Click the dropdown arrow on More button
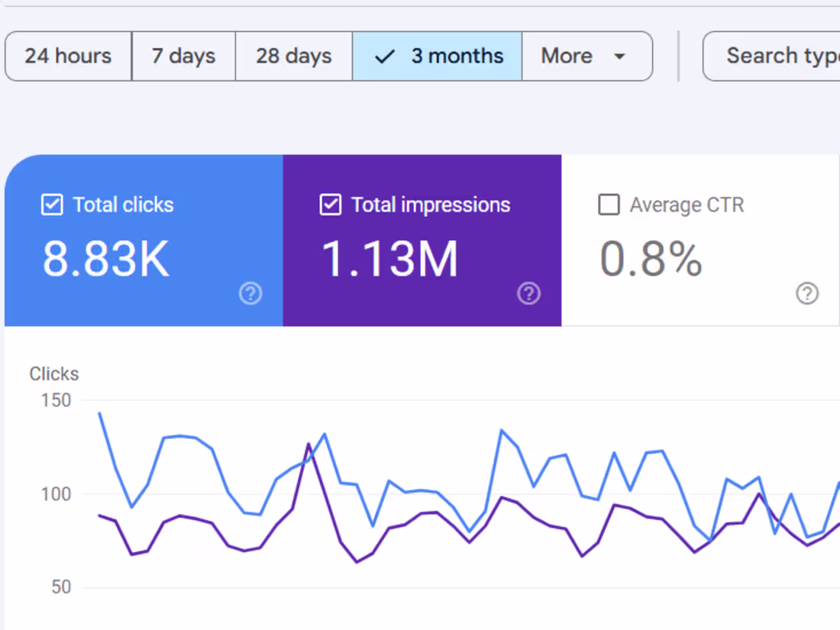This screenshot has height=630, width=840. tap(619, 56)
